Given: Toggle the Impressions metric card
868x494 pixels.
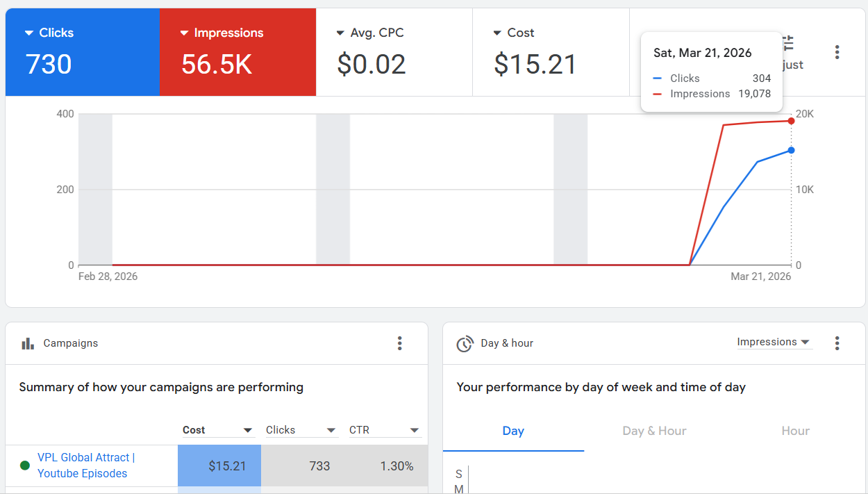Looking at the screenshot, I should click(x=237, y=51).
